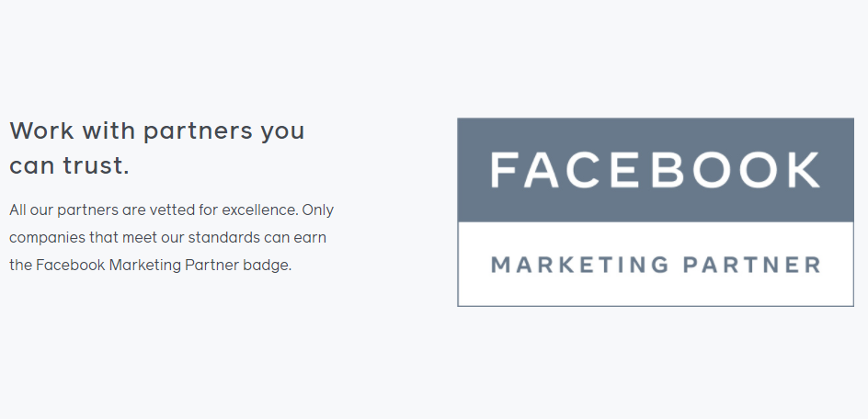Select paragraph line starting "companies that meet"

167,237
